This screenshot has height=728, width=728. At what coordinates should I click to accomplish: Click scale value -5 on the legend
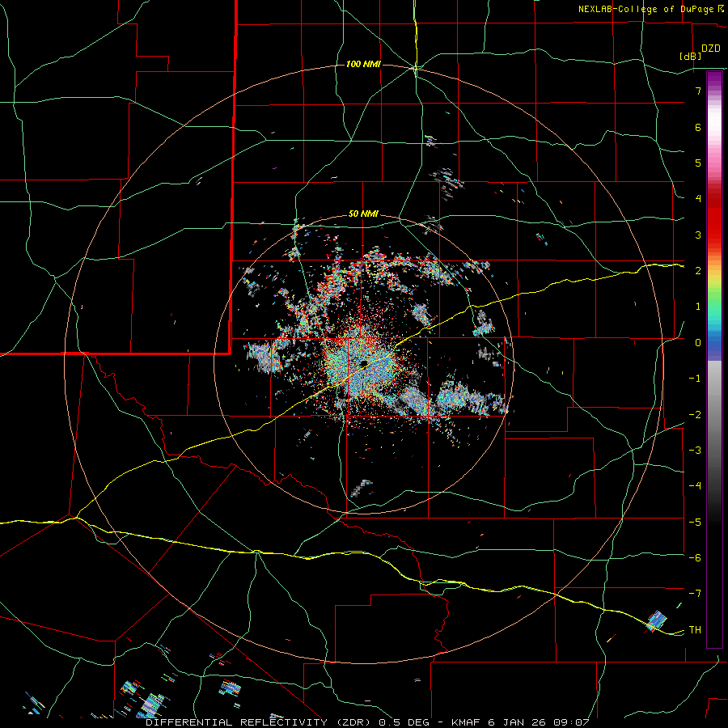coord(695,523)
